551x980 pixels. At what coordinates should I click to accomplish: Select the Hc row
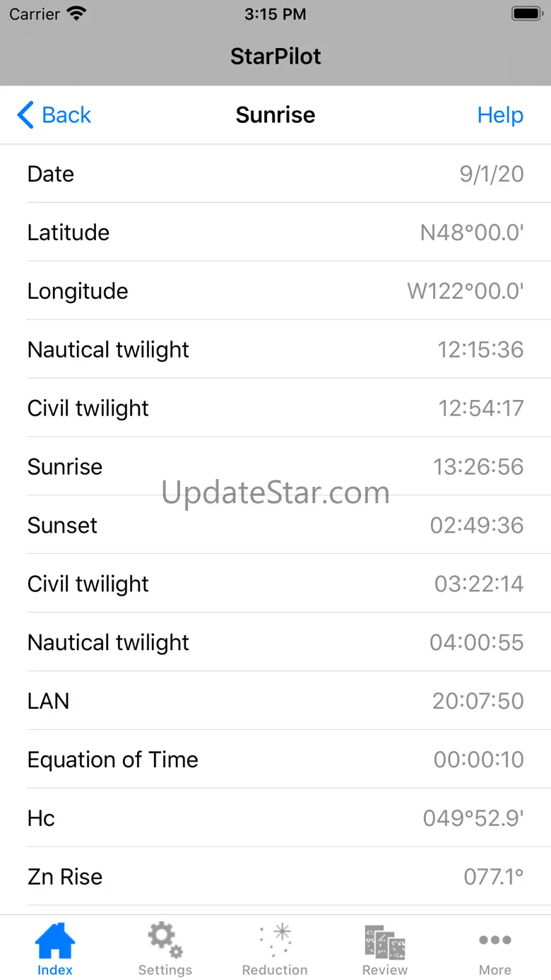(275, 819)
